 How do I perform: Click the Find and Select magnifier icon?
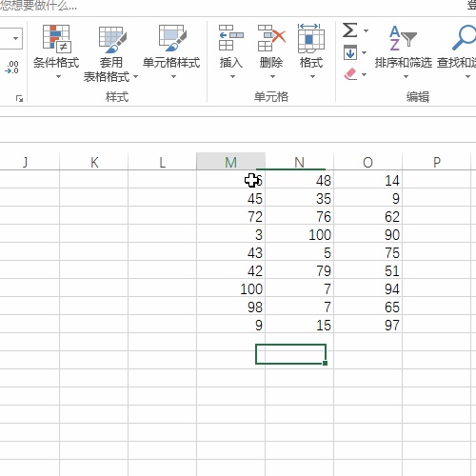tap(464, 37)
